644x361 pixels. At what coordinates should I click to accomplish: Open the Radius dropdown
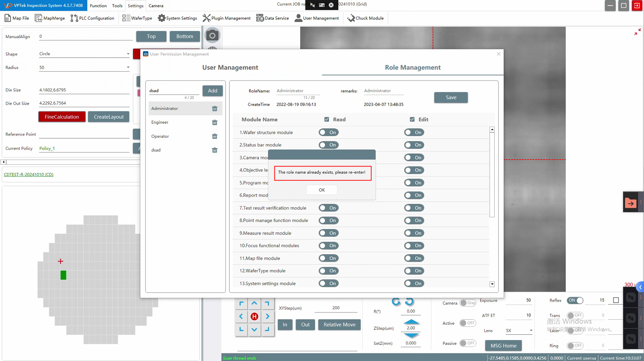tap(128, 67)
